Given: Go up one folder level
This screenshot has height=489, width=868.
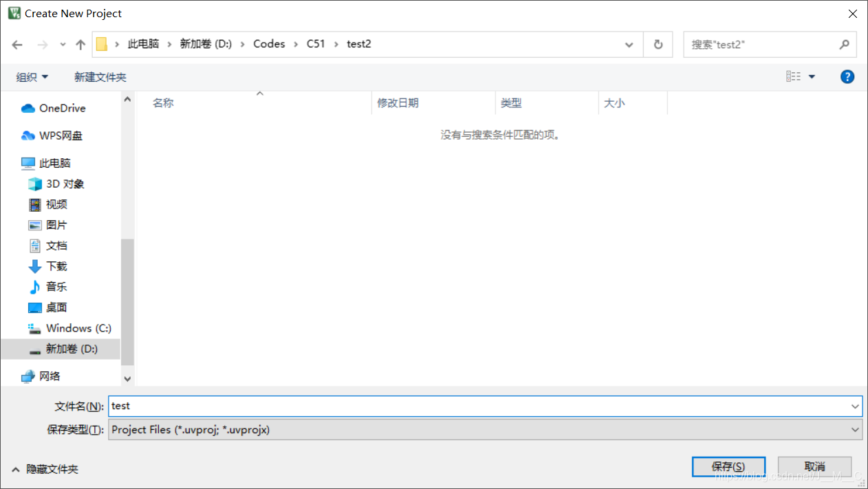Looking at the screenshot, I should (80, 45).
